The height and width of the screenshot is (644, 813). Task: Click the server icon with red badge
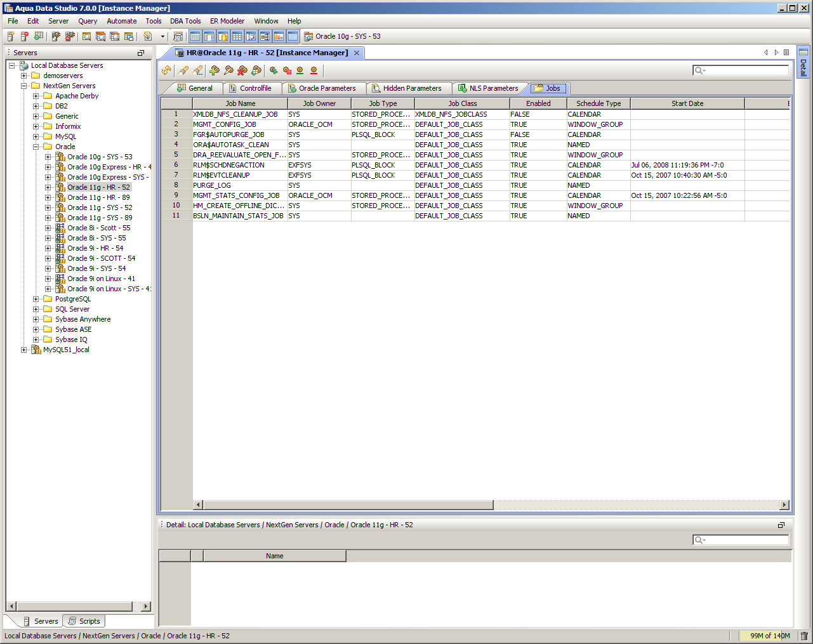point(25,36)
